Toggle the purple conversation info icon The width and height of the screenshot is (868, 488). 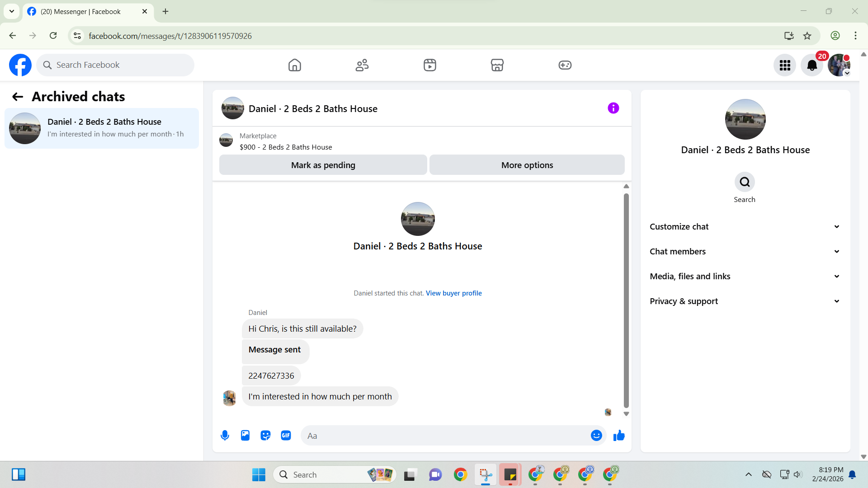pos(613,108)
